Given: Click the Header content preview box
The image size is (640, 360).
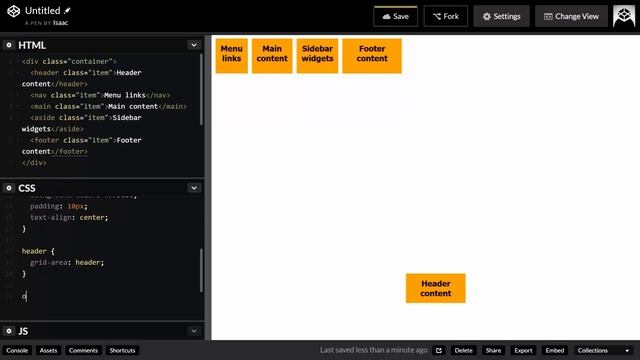Looking at the screenshot, I should [x=436, y=288].
